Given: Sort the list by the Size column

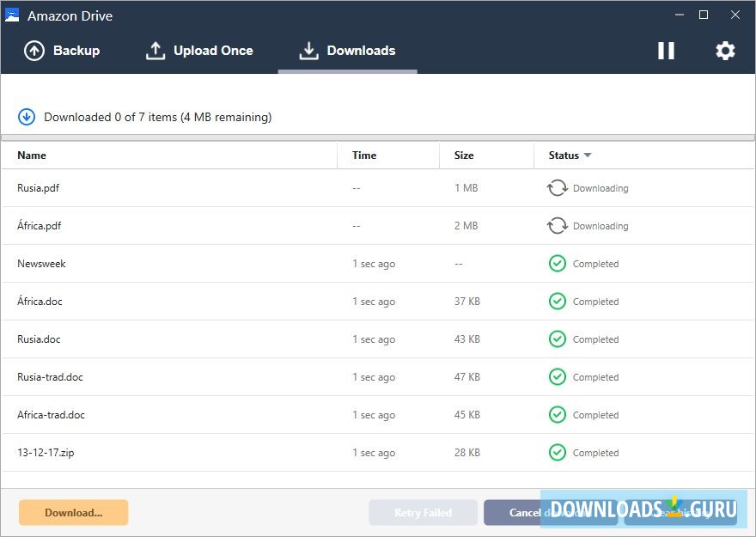Looking at the screenshot, I should tap(463, 156).
